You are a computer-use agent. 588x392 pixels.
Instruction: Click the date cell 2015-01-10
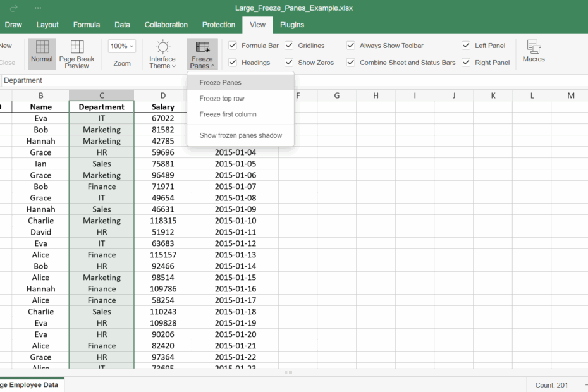click(x=235, y=221)
